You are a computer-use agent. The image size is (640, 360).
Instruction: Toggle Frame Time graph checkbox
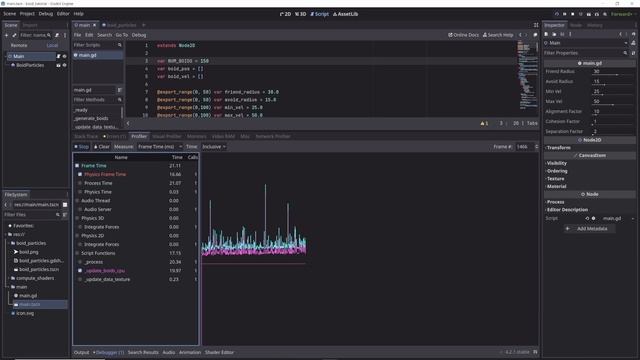click(x=77, y=166)
